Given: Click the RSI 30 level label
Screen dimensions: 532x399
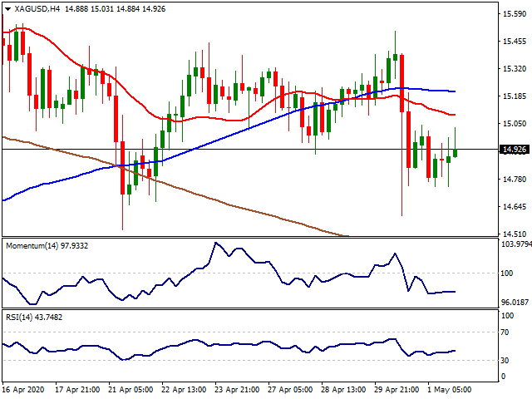Looking at the screenshot, I should click(x=505, y=360).
